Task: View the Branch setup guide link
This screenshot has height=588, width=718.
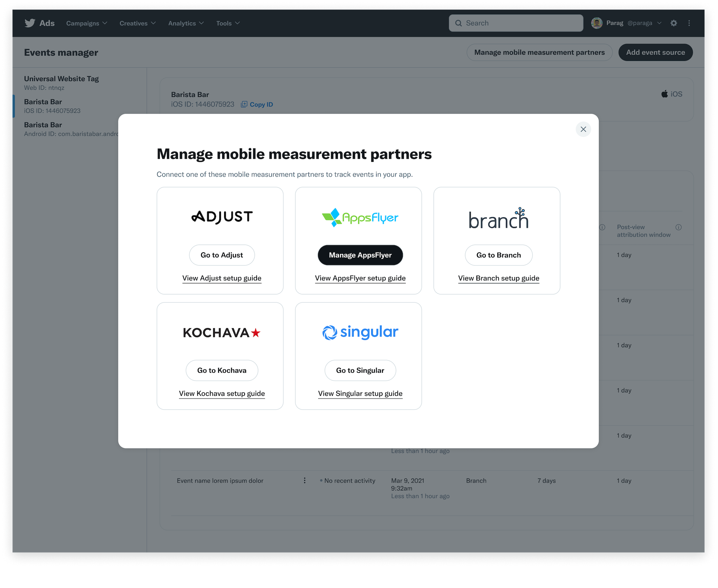Action: pyautogui.click(x=498, y=278)
